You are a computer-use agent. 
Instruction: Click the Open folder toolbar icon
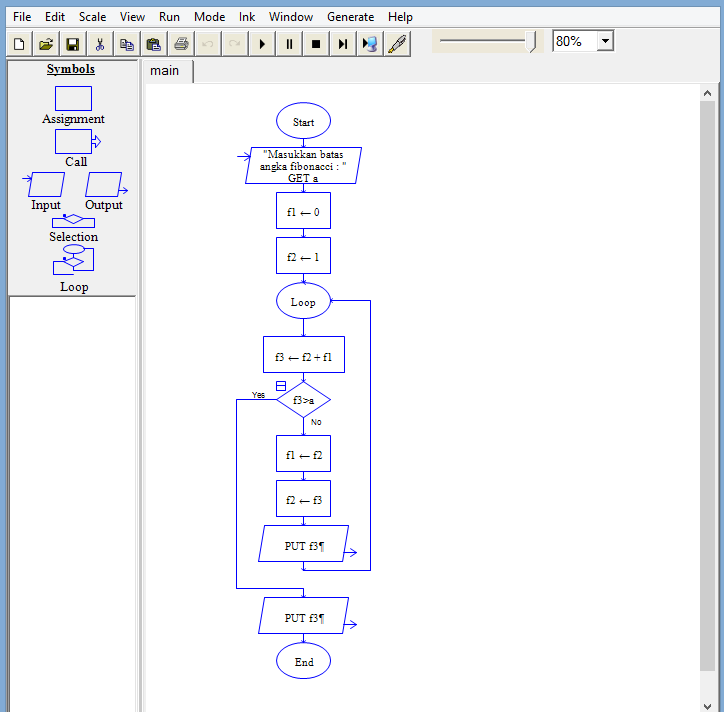46,44
